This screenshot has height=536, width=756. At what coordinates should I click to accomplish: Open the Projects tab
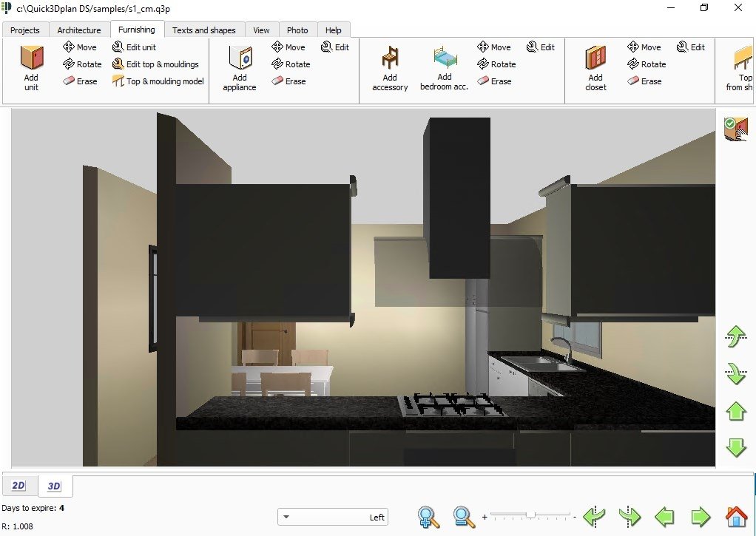[x=25, y=30]
